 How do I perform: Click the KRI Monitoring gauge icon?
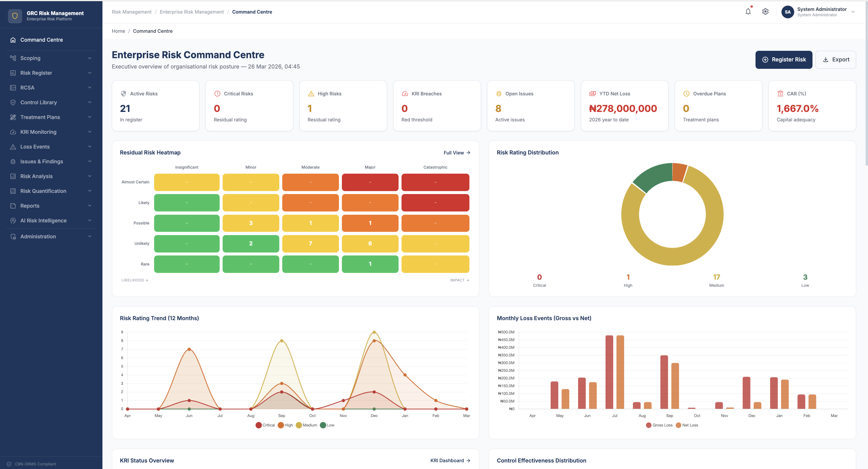click(x=13, y=132)
